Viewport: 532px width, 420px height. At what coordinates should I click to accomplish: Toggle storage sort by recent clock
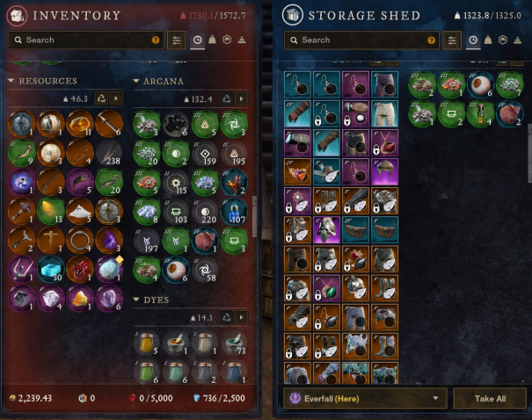coord(473,40)
